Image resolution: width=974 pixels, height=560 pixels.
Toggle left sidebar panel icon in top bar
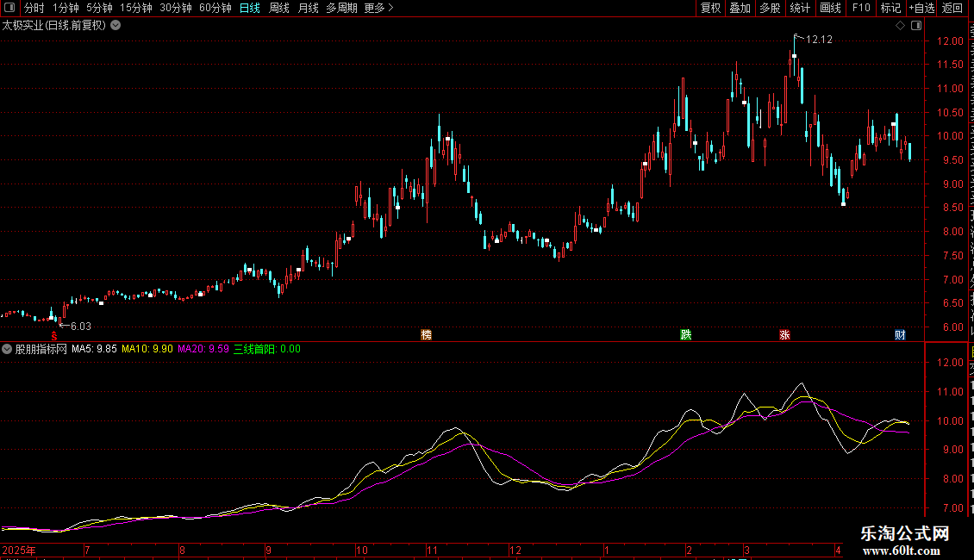pyautogui.click(x=9, y=8)
